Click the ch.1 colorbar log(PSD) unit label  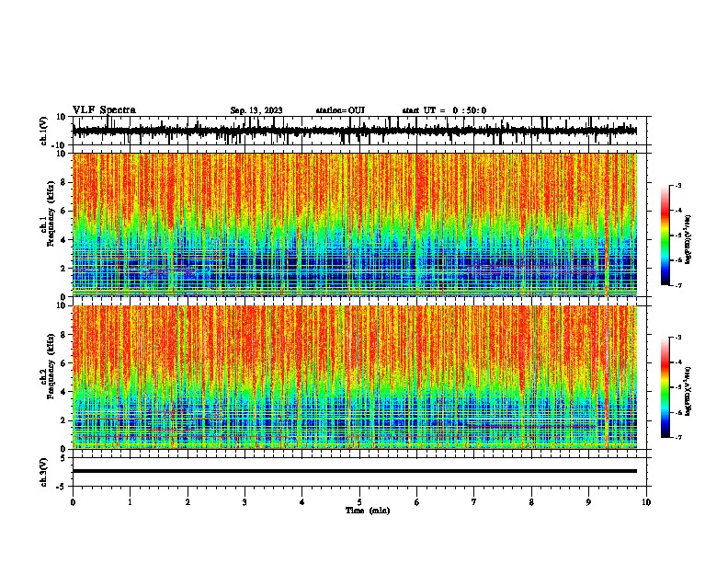pyautogui.click(x=688, y=240)
